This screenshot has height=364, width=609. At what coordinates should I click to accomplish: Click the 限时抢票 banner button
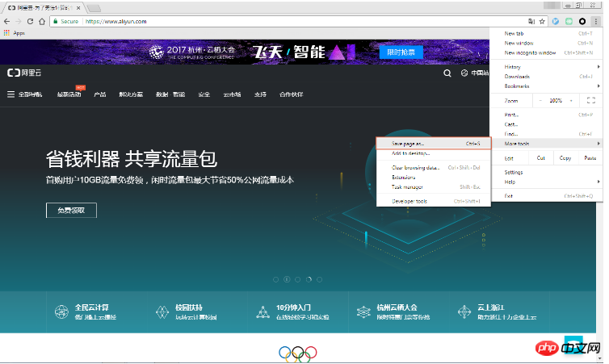pyautogui.click(x=401, y=52)
